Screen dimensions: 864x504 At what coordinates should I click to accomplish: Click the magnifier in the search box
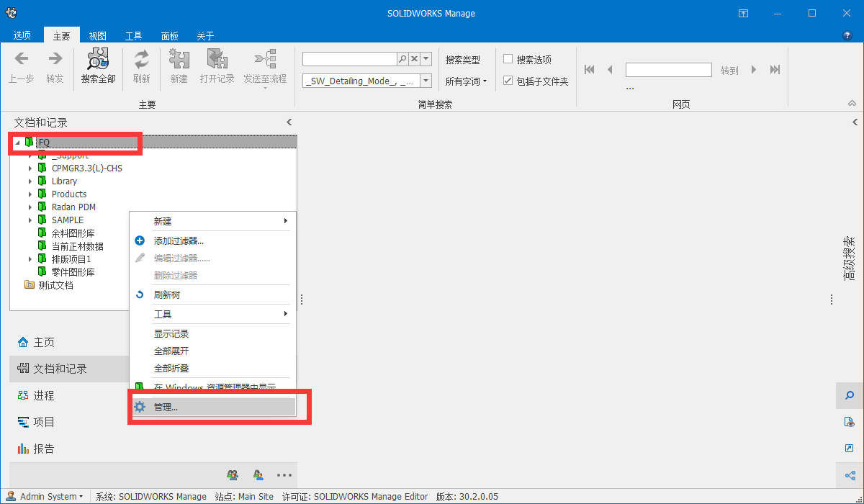pos(403,59)
